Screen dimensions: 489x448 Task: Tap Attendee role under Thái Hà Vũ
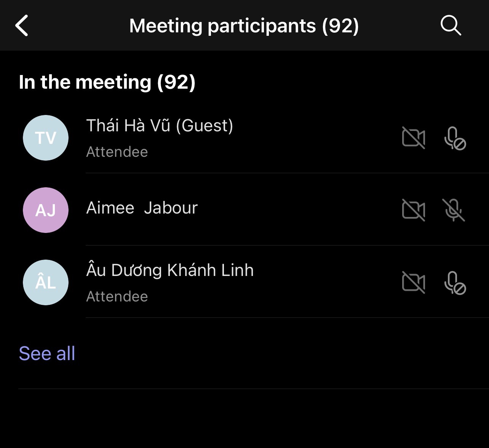tap(117, 152)
